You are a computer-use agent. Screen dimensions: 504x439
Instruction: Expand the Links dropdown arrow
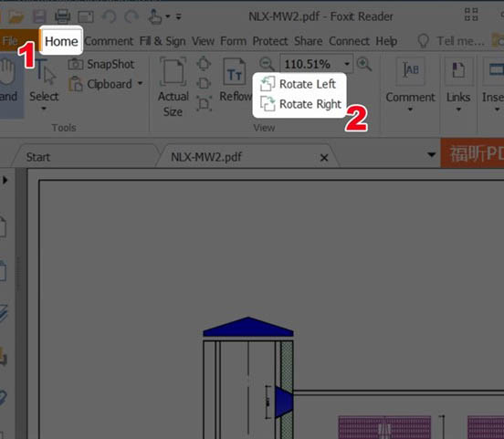[458, 110]
